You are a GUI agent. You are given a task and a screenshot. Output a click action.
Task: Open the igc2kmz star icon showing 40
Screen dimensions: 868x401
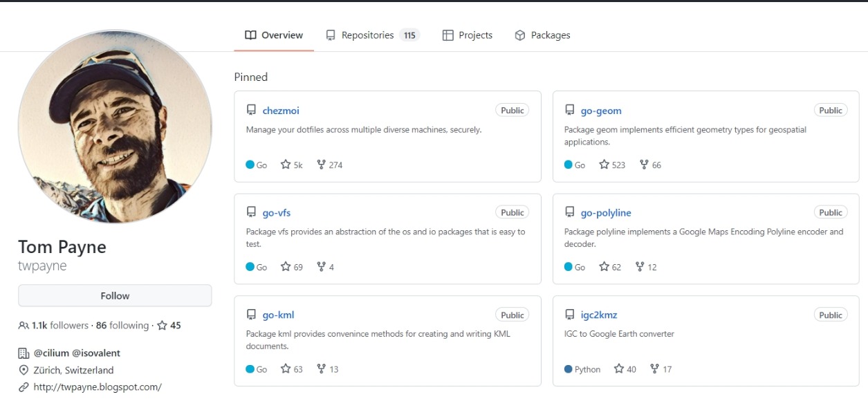(619, 369)
